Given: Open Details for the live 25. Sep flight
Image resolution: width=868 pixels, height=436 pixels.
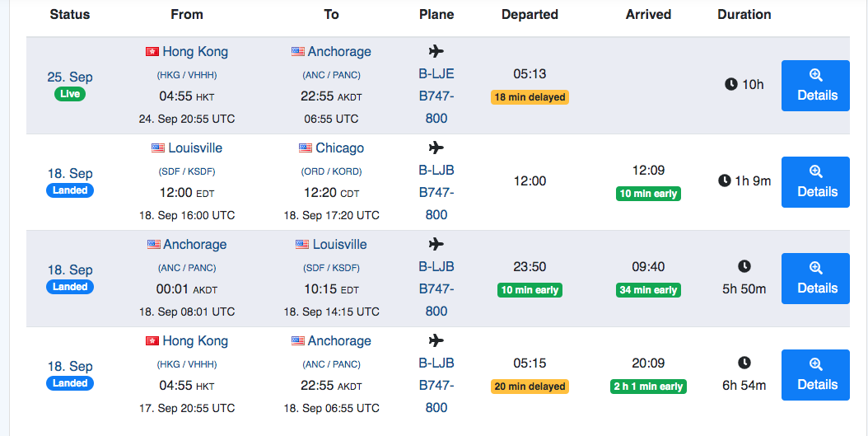Looking at the screenshot, I should 815,86.
